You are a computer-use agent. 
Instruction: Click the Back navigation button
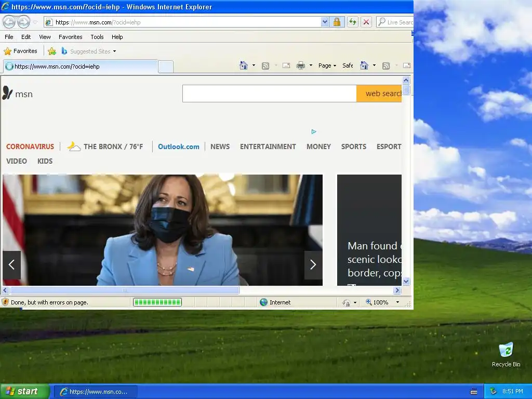[9, 22]
